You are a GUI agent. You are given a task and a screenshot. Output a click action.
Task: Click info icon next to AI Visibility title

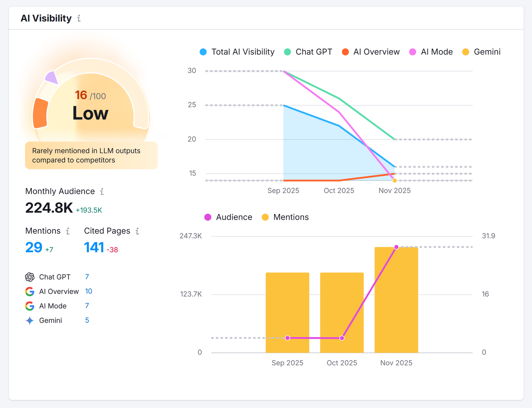coord(79,18)
